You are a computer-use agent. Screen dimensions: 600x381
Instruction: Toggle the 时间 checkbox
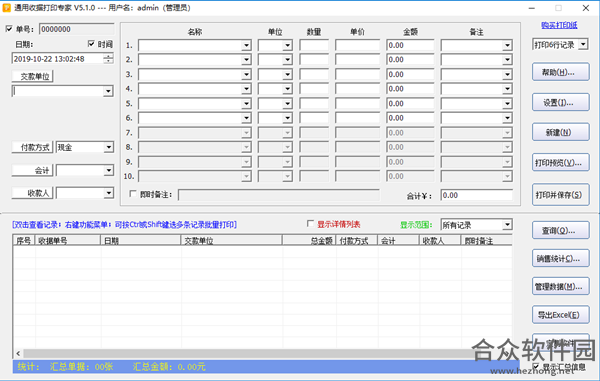pos(91,44)
